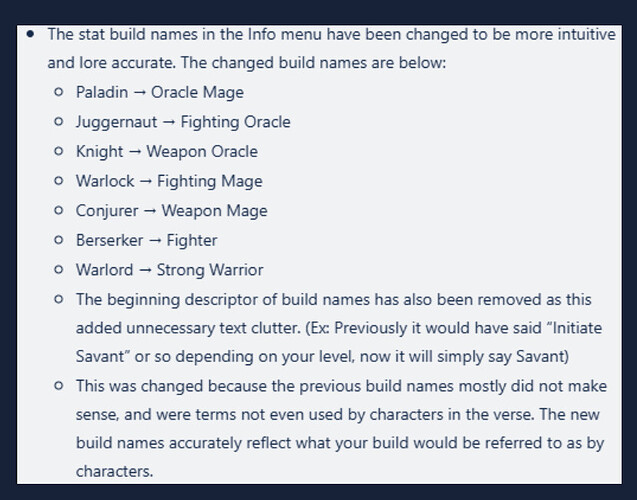Click the word 'characters.' at paragraph end
Screen dimensions: 637x500
tap(115, 472)
